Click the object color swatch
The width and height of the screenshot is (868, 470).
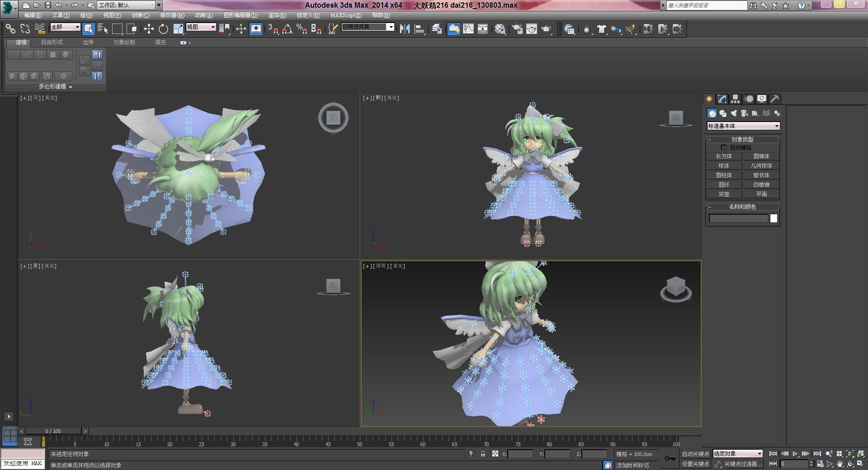[774, 219]
